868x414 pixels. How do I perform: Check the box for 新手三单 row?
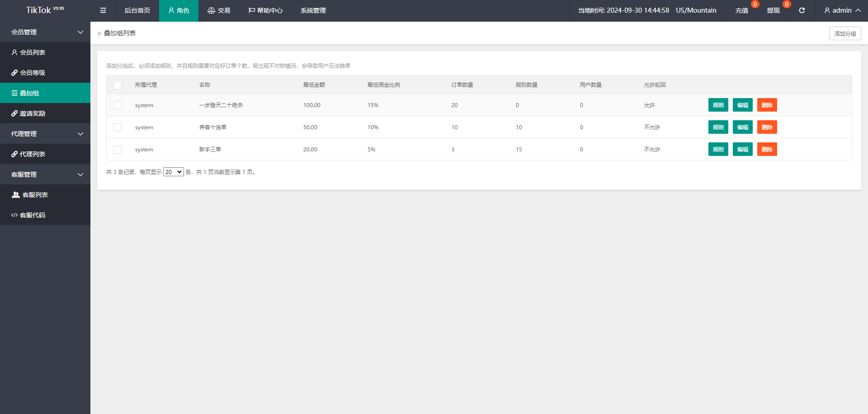click(118, 150)
